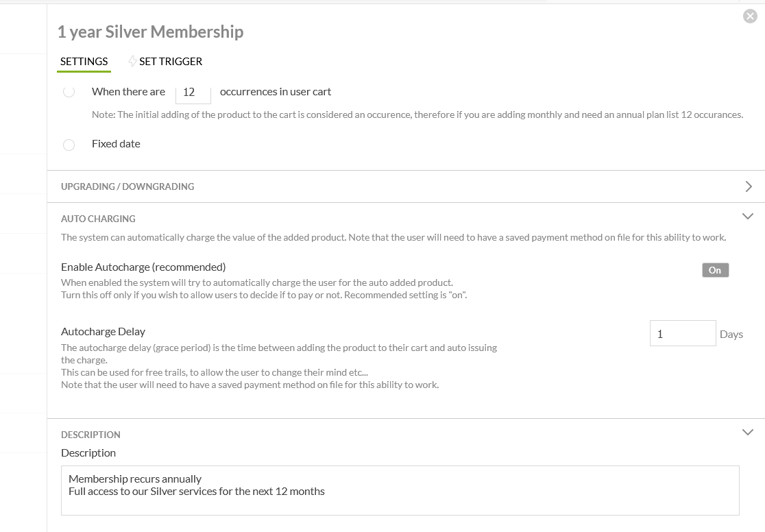Collapse Auto Charging using its chevron
This screenshot has height=532, width=765.
748,217
